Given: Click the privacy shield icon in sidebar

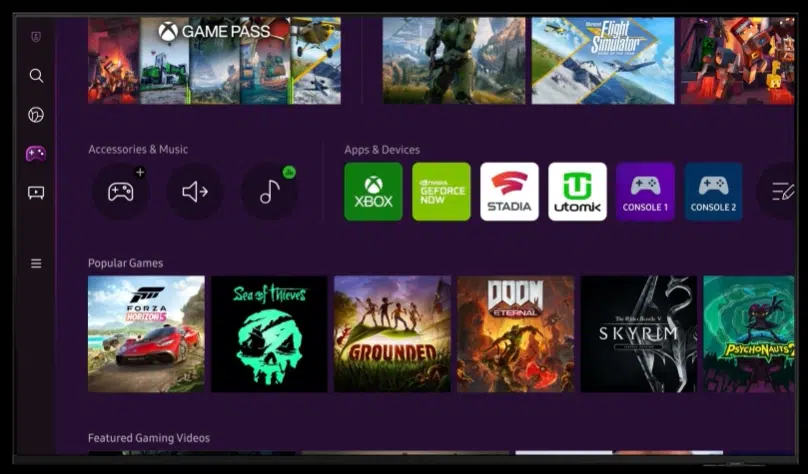Looking at the screenshot, I should point(36,37).
